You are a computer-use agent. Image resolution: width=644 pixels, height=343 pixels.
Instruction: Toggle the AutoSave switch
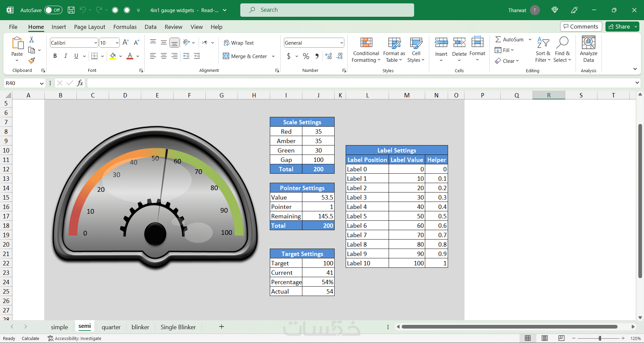tap(53, 10)
